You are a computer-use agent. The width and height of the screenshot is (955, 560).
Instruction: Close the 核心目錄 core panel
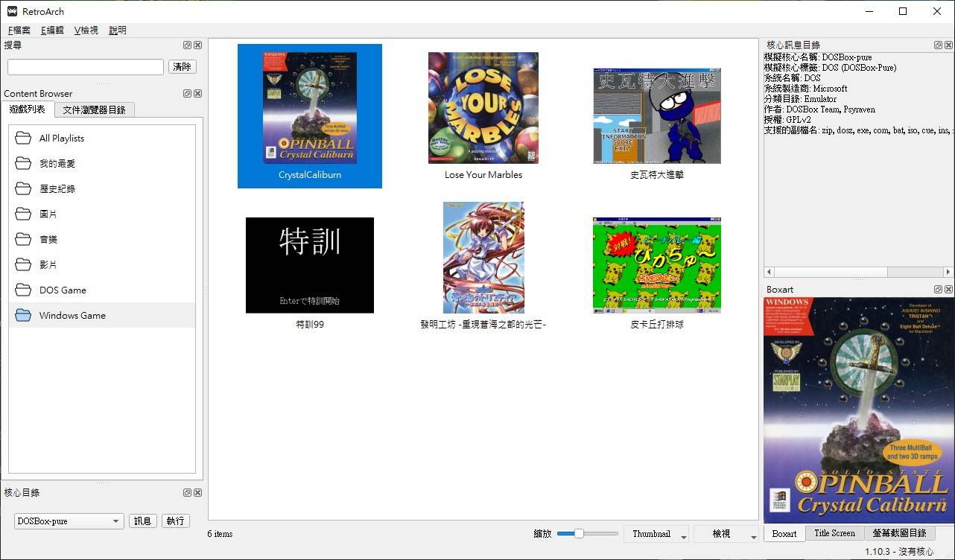tap(198, 493)
